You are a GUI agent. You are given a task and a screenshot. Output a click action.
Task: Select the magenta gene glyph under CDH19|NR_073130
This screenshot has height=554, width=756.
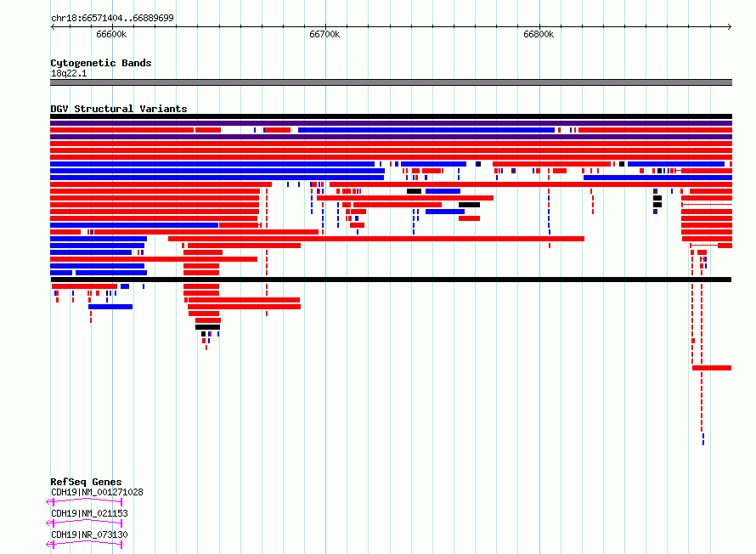84,545
